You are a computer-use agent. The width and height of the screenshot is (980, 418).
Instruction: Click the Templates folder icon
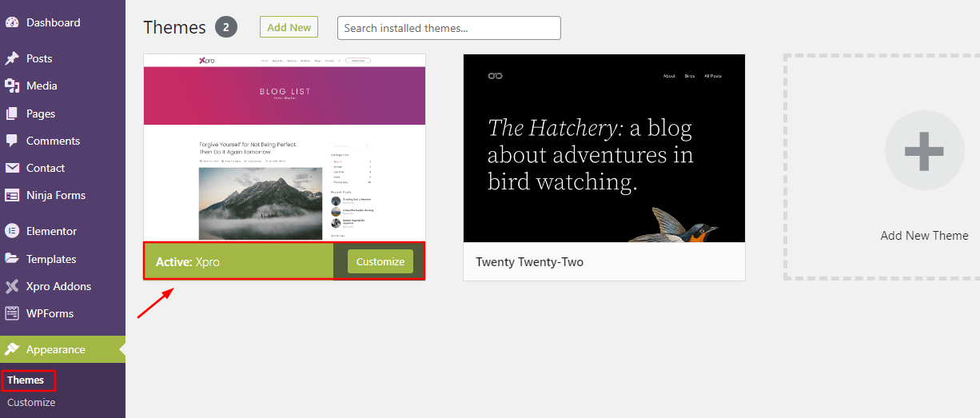point(12,259)
